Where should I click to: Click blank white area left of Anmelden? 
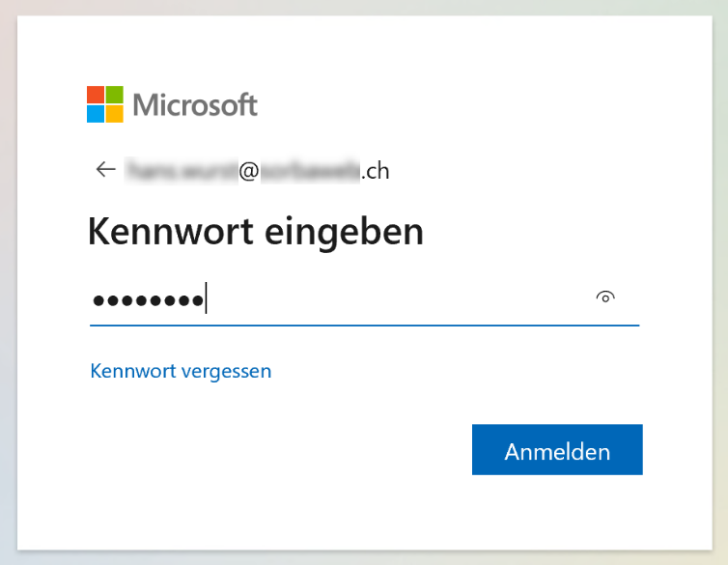[x=279, y=449]
